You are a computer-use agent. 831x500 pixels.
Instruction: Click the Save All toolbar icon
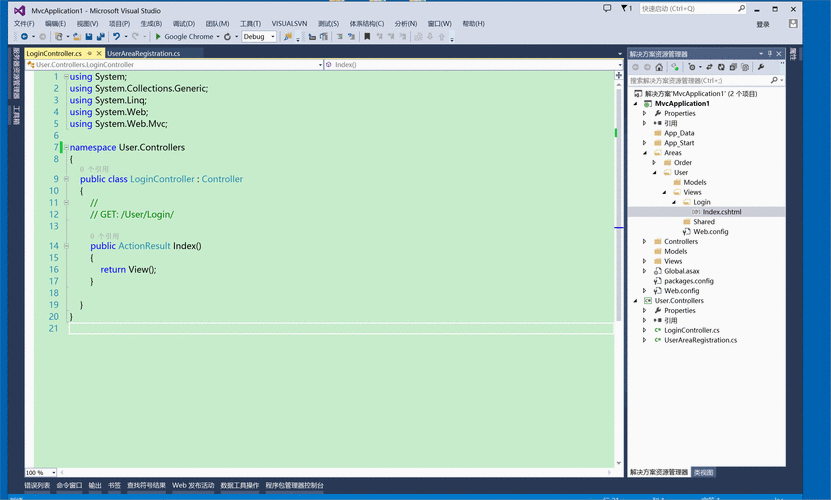100,37
